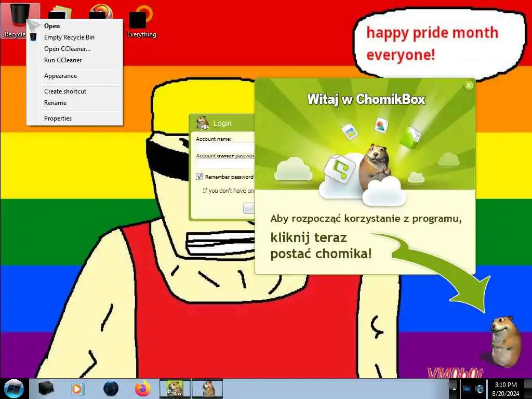The image size is (532, 399).
Task: Click the round tray icon beside the clock
Action: (x=480, y=389)
